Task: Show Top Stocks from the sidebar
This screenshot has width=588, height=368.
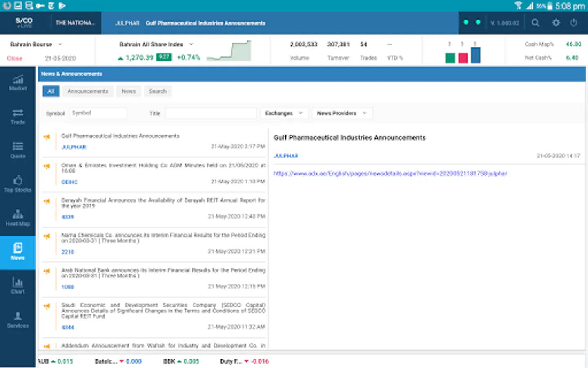Action: (18, 185)
